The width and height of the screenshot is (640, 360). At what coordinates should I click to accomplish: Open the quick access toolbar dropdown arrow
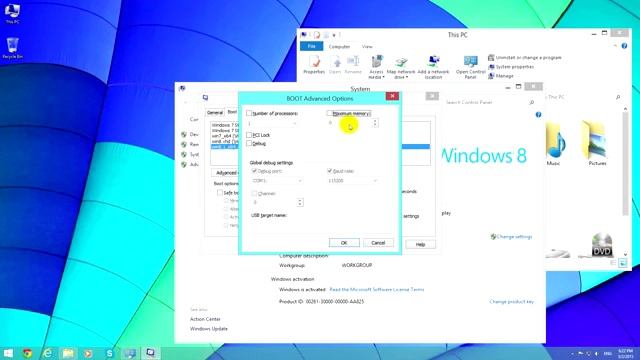click(333, 35)
